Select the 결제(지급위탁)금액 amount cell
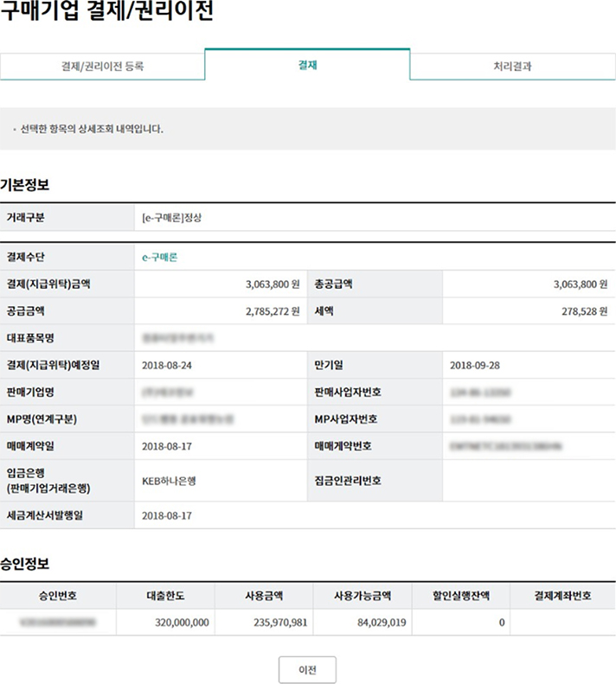616x684 pixels. (271, 284)
